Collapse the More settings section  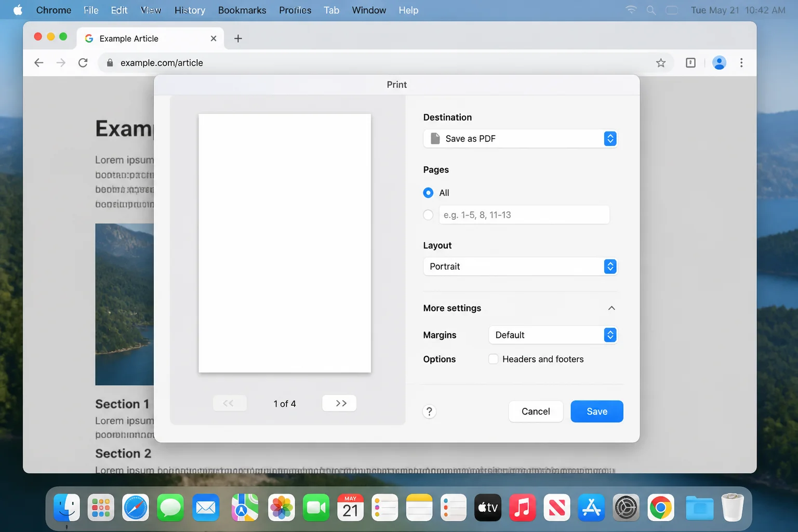(611, 308)
